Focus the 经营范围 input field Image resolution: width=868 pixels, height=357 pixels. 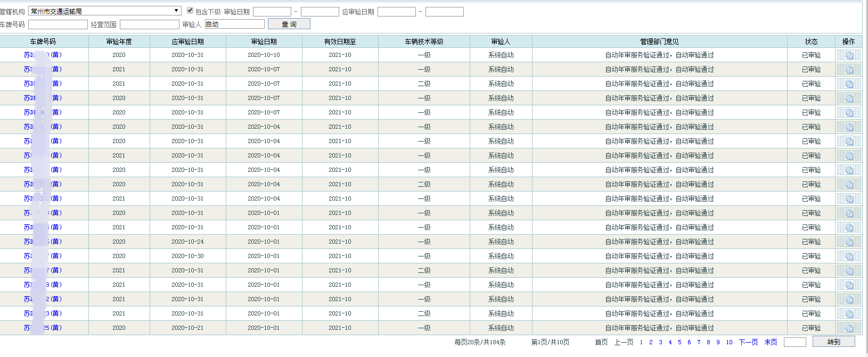point(150,24)
